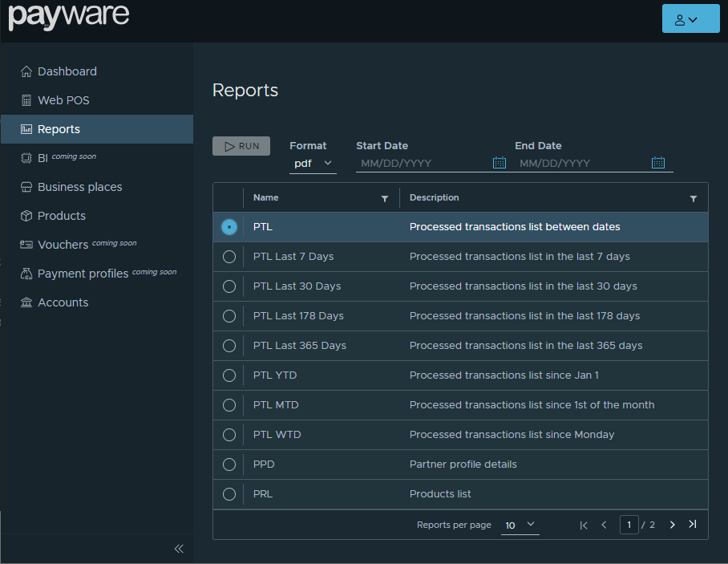Go to the last page of reports
Viewport: 728px width, 564px height.
693,525
